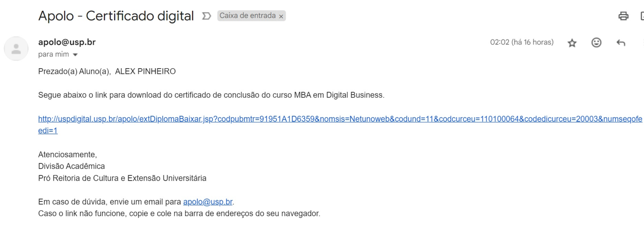
Task: Reply using the arrow icon
Action: (x=621, y=43)
